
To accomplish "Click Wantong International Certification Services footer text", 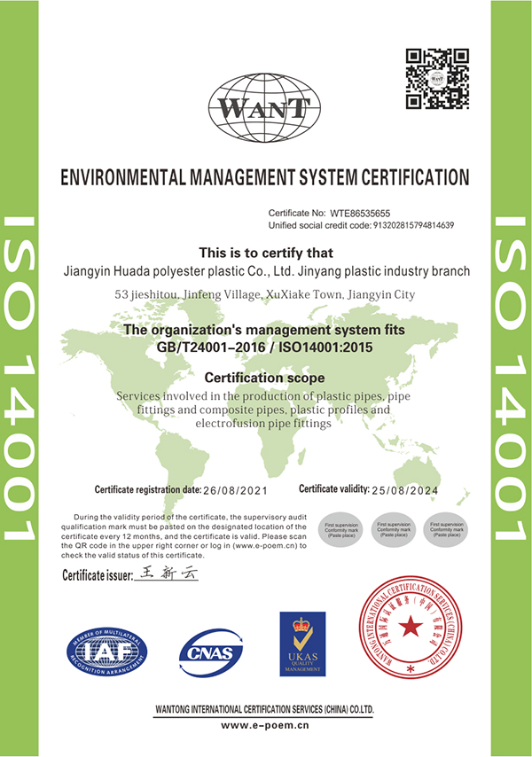I will pos(264,709).
